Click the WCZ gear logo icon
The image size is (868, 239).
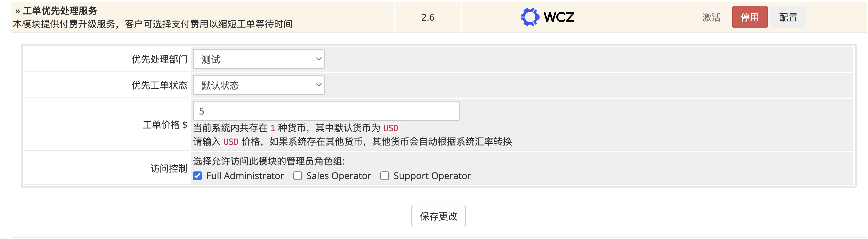tap(529, 17)
